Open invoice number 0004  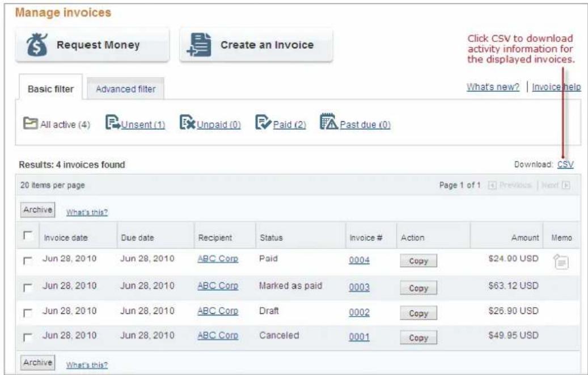[359, 260]
